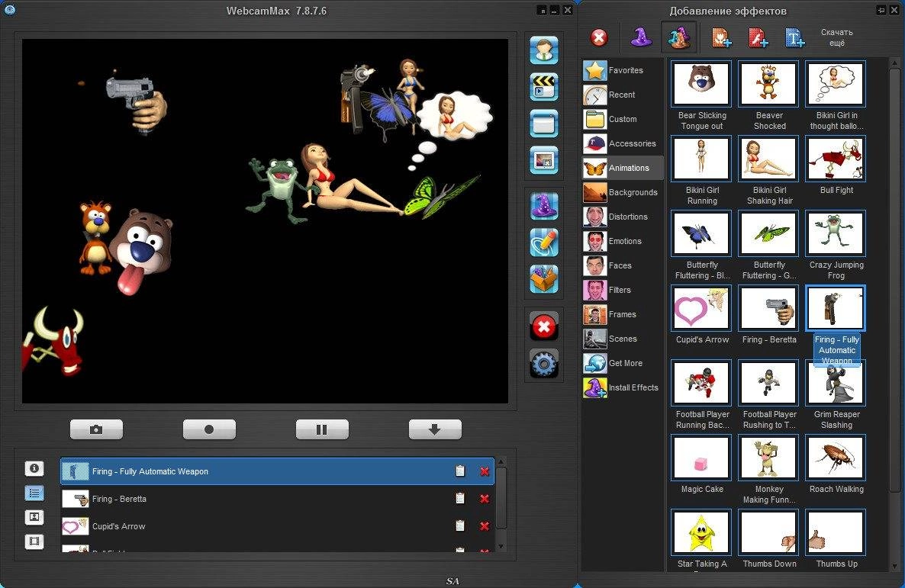The image size is (905, 588).
Task: Show the effects list view icon
Action: click(x=34, y=493)
